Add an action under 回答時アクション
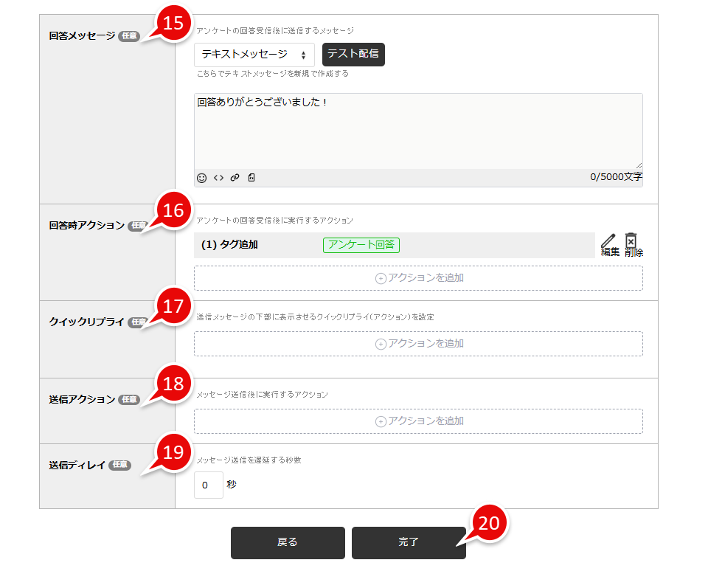Screen dimensions: 708x588 (x=418, y=278)
